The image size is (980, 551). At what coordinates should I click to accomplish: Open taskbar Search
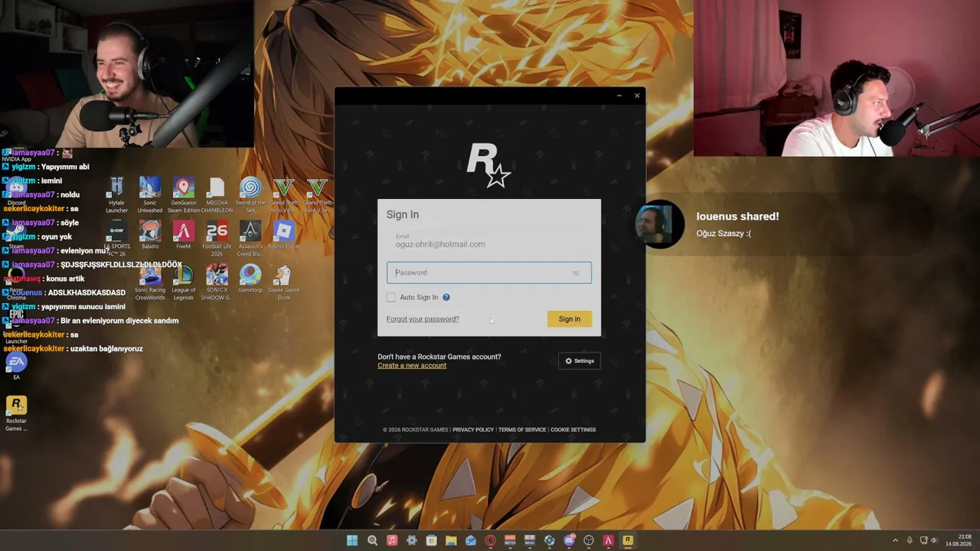(x=372, y=540)
